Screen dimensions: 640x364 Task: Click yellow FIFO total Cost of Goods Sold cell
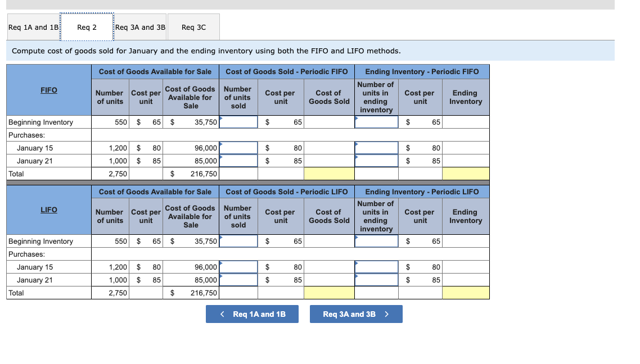click(329, 174)
